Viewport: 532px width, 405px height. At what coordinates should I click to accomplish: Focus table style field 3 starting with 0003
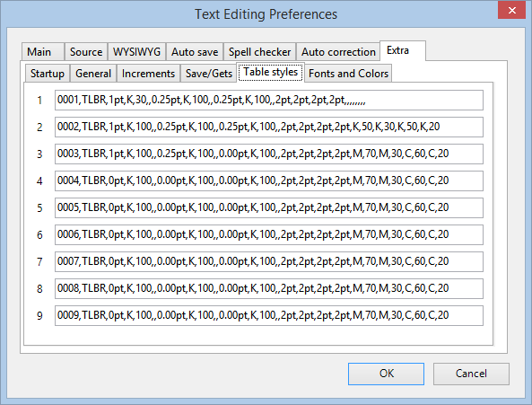coord(269,154)
